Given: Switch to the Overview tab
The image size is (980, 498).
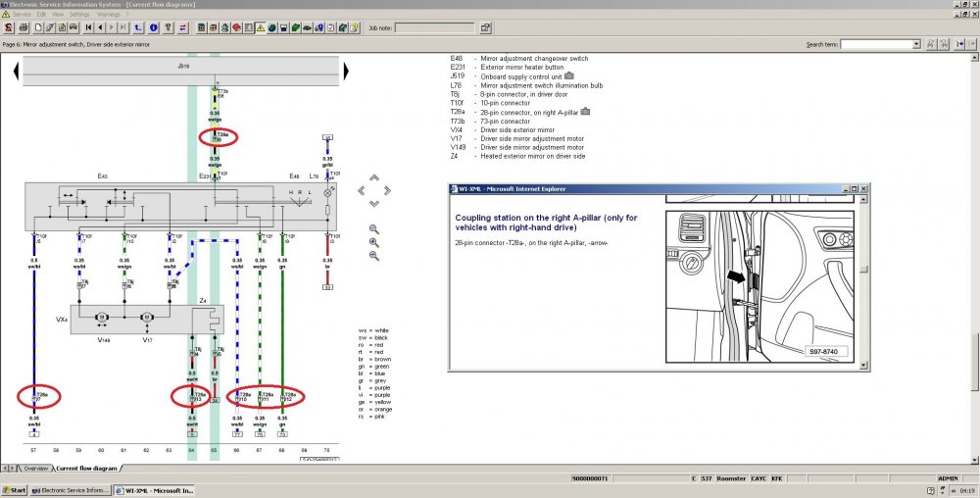Looking at the screenshot, I should (x=35, y=468).
